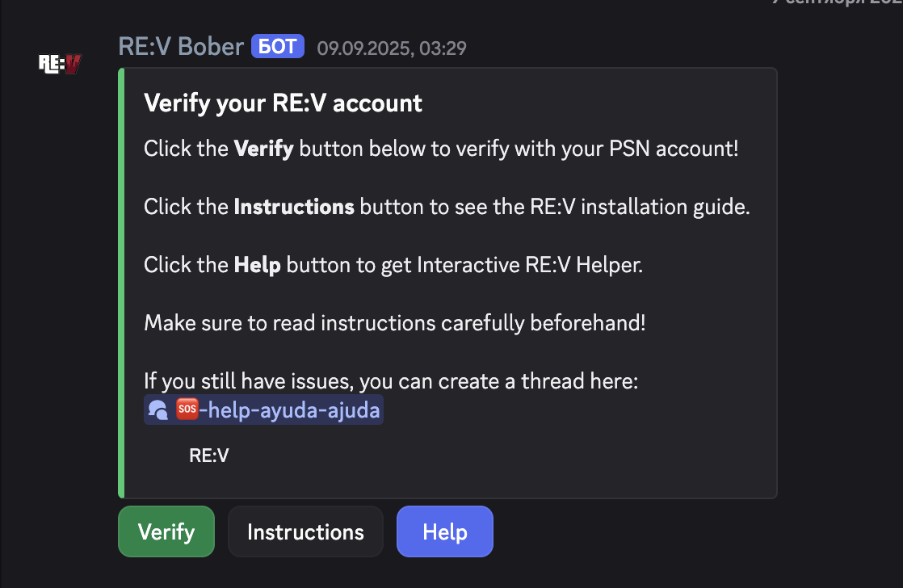Click the bold Help word in description
Viewport: 903px width, 588px height.
click(258, 265)
